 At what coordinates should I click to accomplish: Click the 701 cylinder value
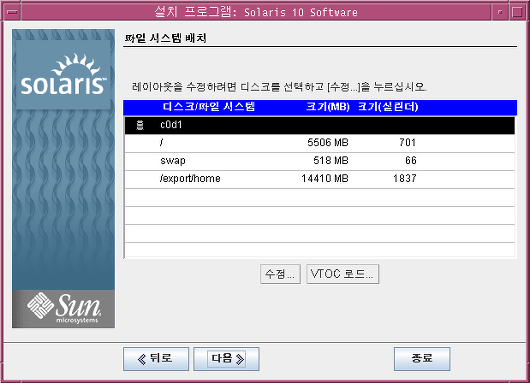408,142
